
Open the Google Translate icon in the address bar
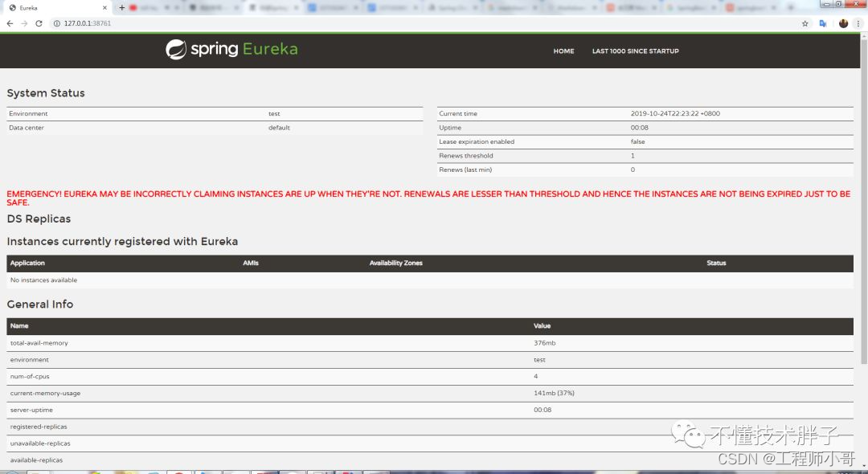pos(823,23)
